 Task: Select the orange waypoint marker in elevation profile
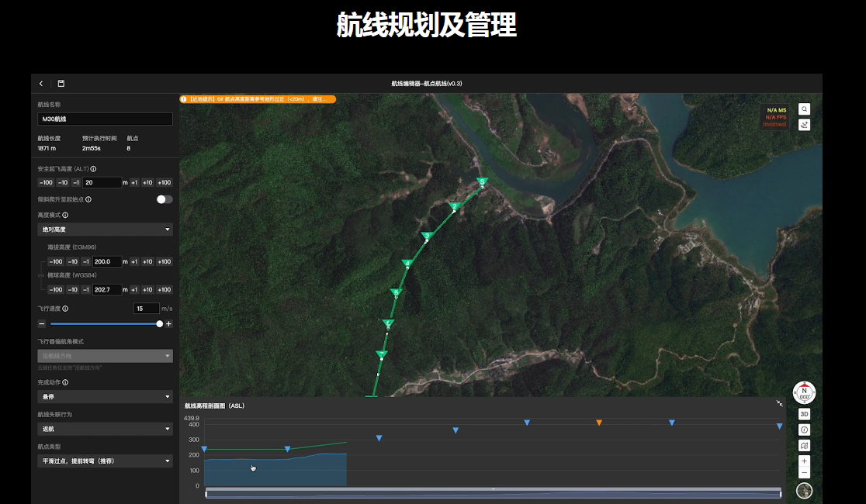599,423
